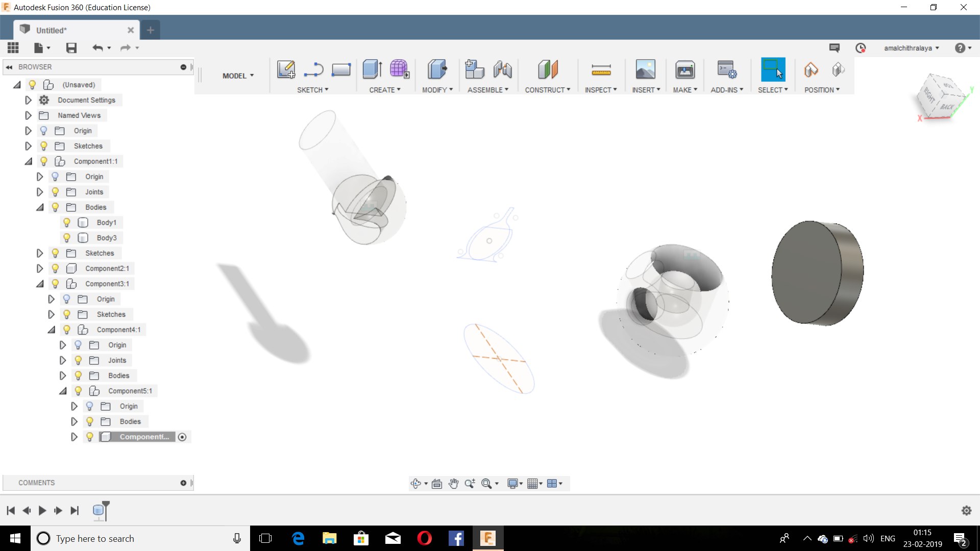
Task: Open Facebook from the Windows taskbar
Action: tap(456, 538)
